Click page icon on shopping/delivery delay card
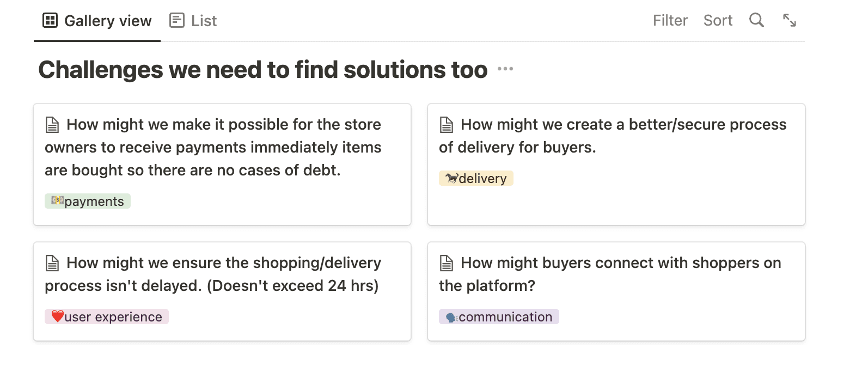This screenshot has height=377, width=868. coord(52,263)
